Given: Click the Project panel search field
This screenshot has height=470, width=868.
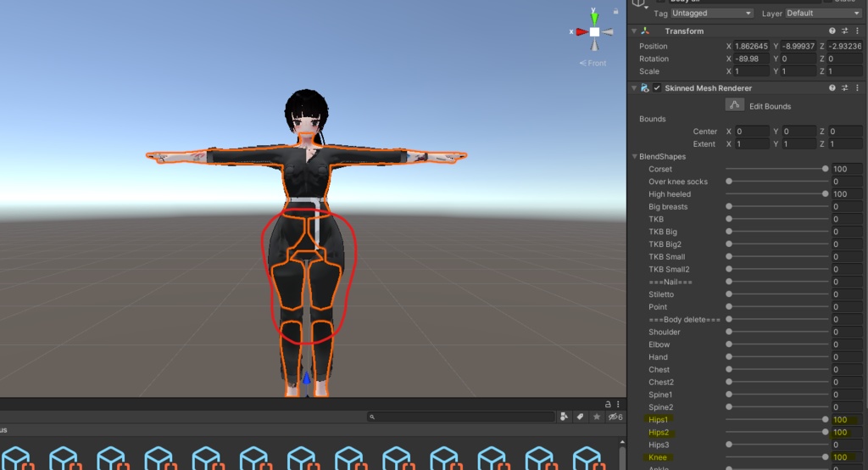Looking at the screenshot, I should [461, 417].
